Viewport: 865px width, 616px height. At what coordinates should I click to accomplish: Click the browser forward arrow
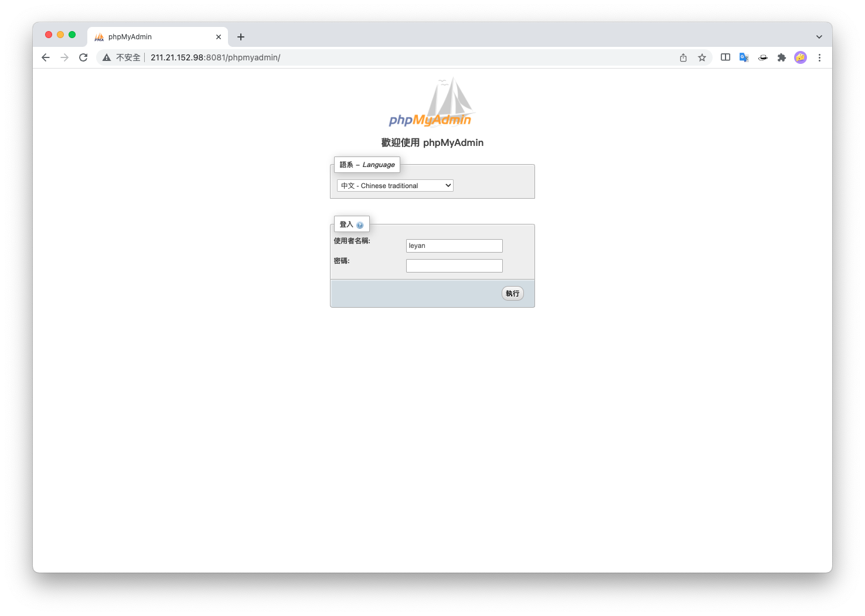point(64,57)
